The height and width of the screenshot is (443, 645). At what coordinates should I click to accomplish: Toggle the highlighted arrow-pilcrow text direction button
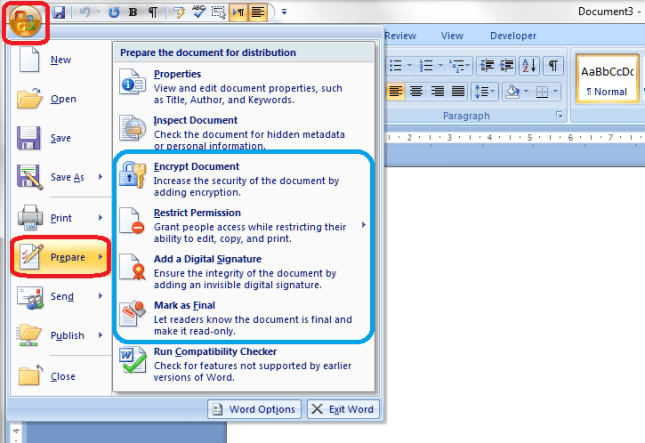click(238, 12)
